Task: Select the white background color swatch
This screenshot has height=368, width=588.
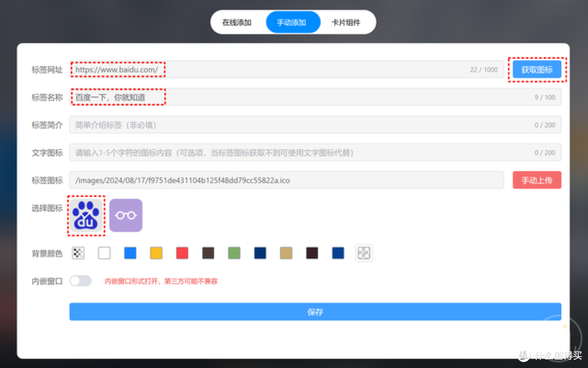Action: [x=104, y=253]
